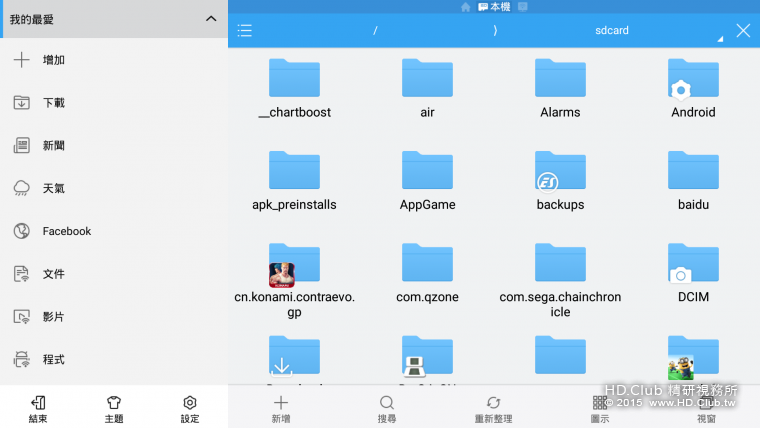Open the backups folder
760x428 pixels.
(560, 181)
